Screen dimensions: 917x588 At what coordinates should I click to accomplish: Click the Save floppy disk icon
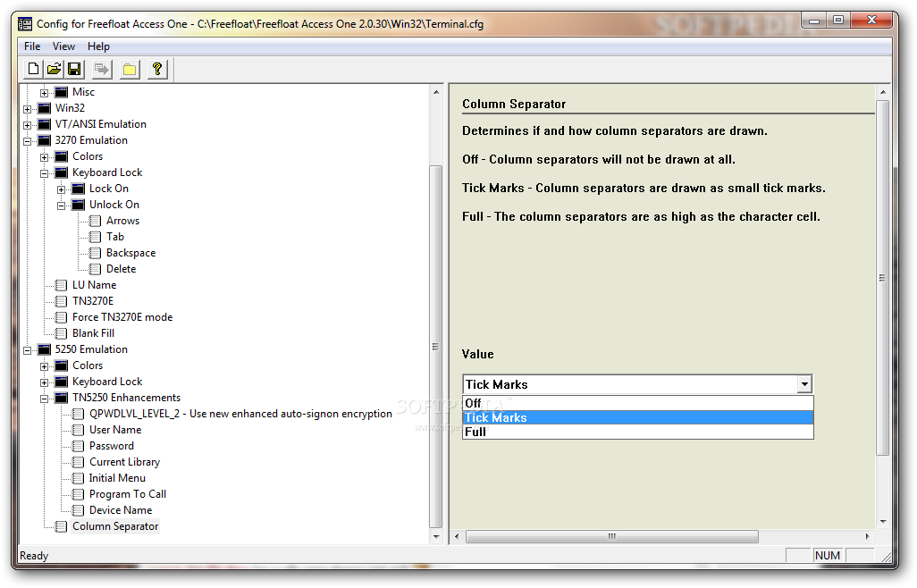tap(74, 69)
